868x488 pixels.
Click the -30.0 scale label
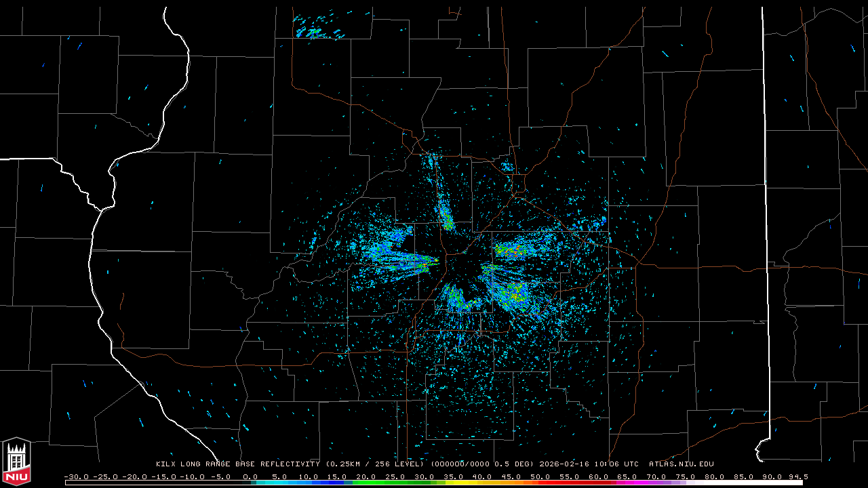click(77, 476)
